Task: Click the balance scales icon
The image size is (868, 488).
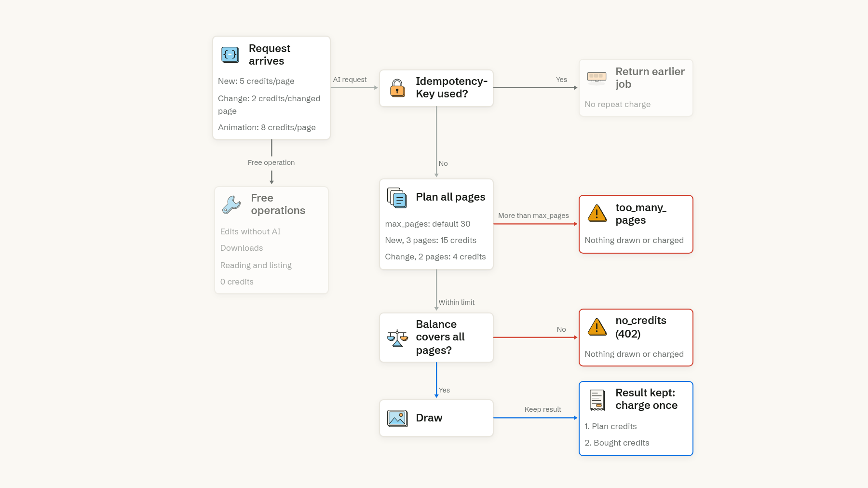Action: (397, 338)
